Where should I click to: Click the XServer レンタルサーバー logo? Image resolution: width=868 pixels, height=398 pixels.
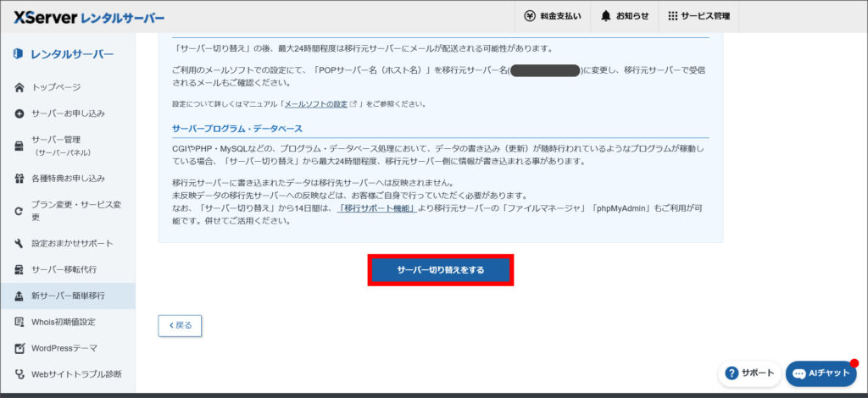[x=89, y=17]
